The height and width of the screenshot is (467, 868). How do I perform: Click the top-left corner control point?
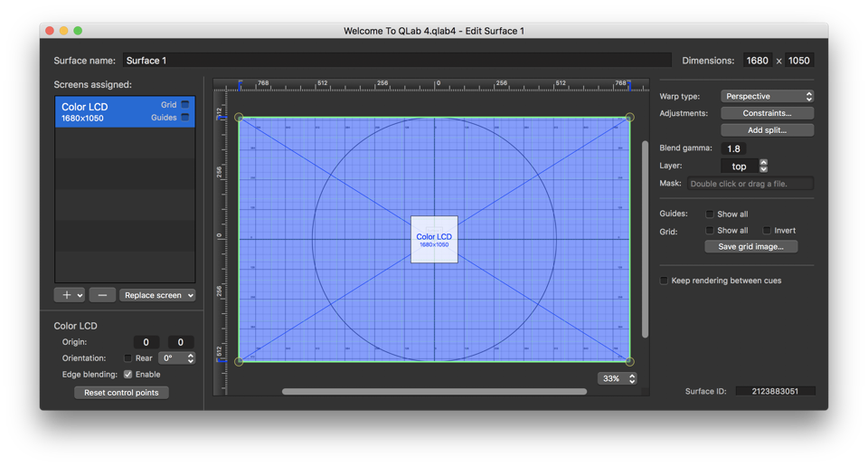239,118
